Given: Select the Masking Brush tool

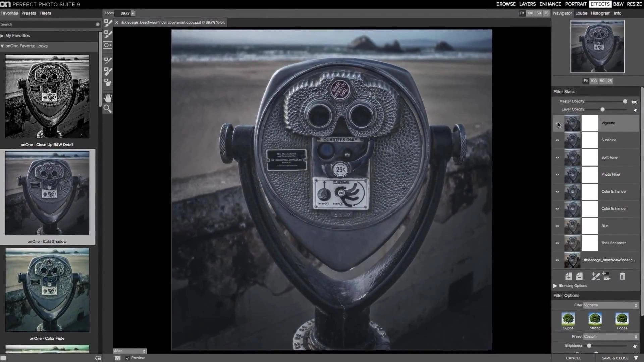Looking at the screenshot, I should tap(108, 23).
